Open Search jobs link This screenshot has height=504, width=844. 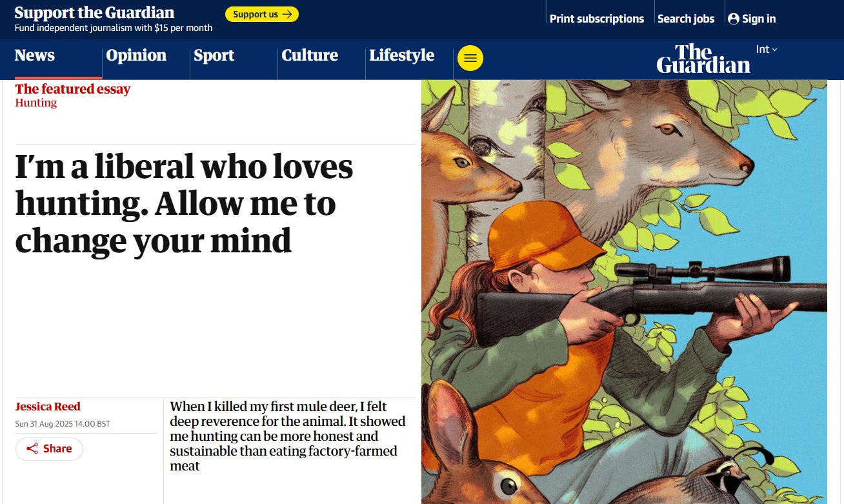(686, 19)
